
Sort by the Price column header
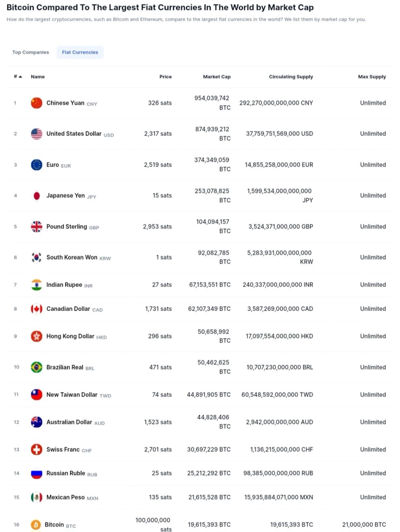165,77
